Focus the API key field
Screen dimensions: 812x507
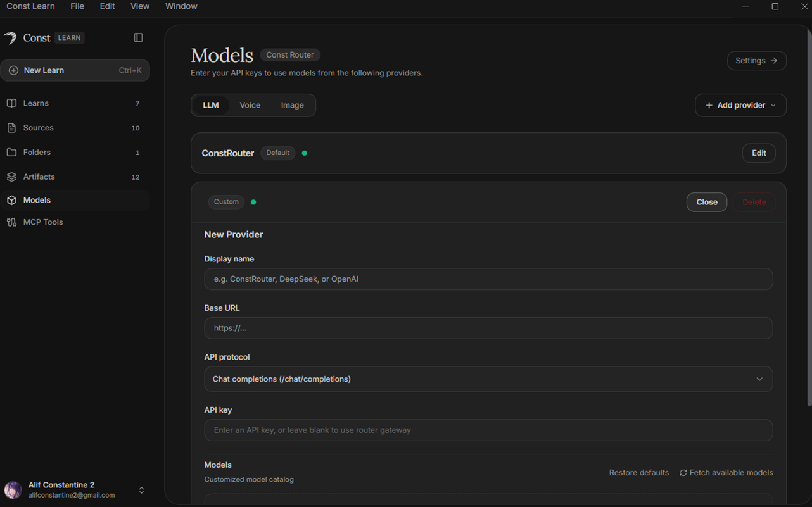coord(488,430)
